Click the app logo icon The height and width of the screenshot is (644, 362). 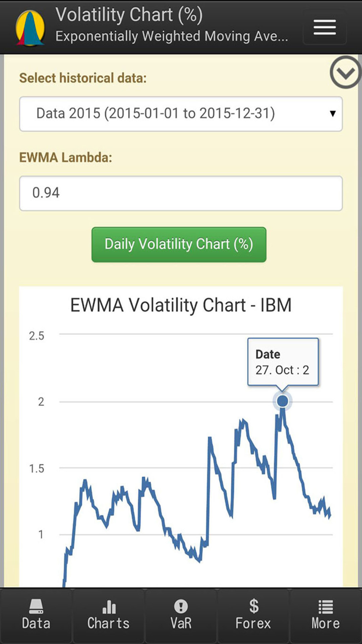[30, 28]
